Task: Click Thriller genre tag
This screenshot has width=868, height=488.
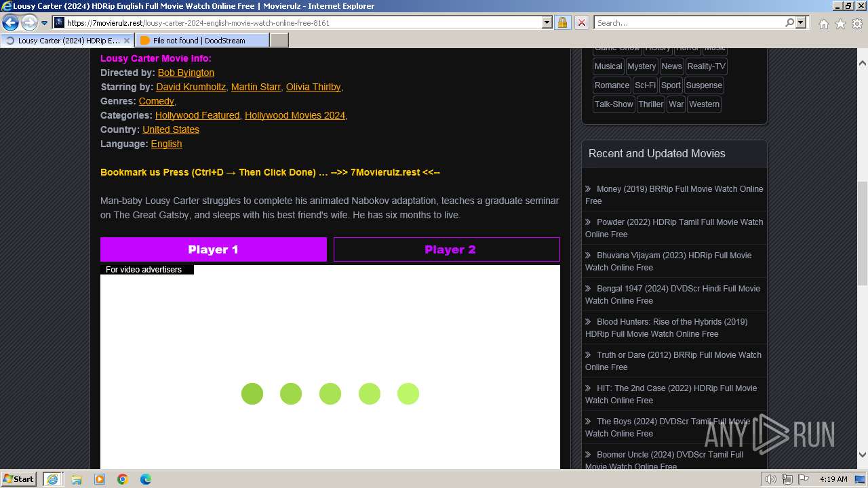Action: 651,104
